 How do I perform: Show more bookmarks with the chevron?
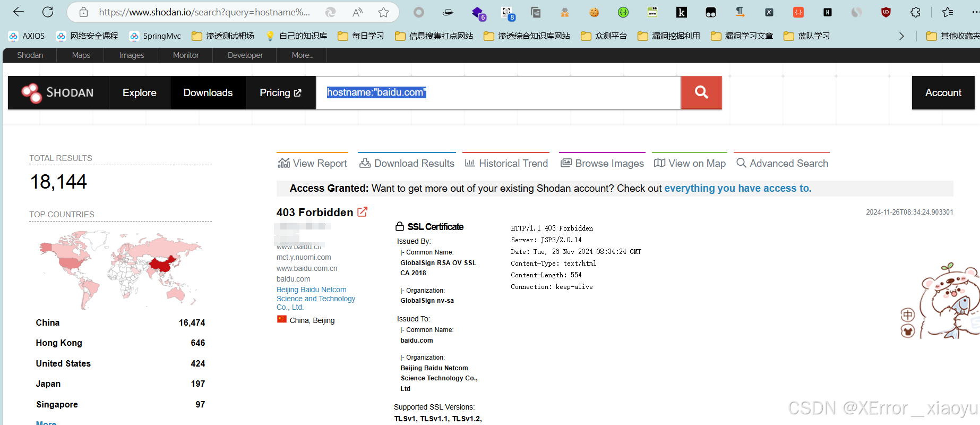(901, 36)
